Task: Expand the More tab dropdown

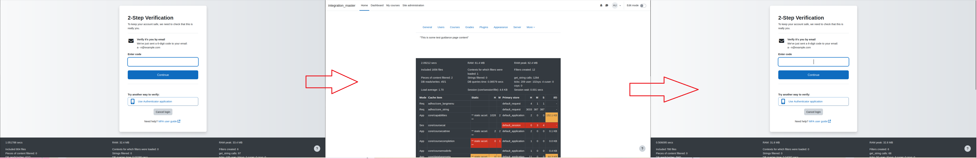Action: 531,27
